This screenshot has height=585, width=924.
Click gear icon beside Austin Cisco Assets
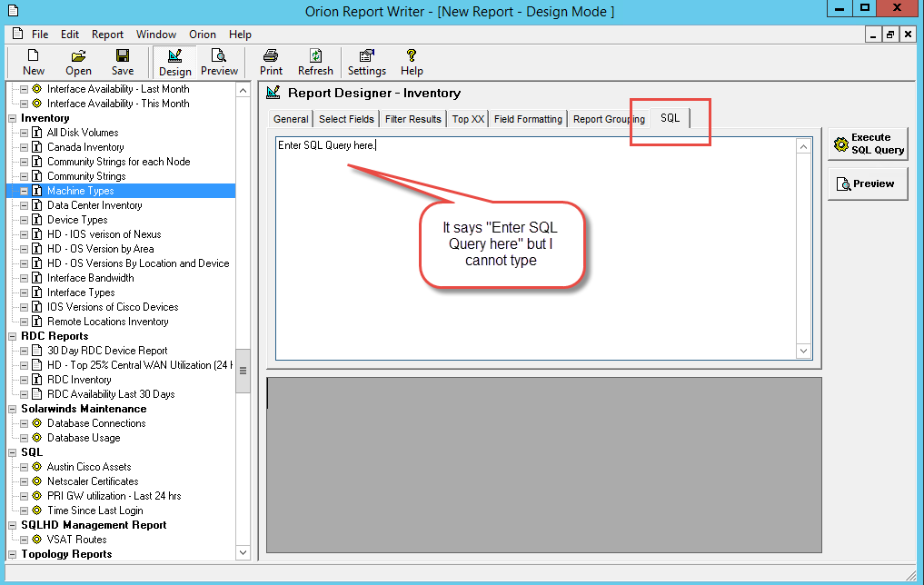pos(36,467)
